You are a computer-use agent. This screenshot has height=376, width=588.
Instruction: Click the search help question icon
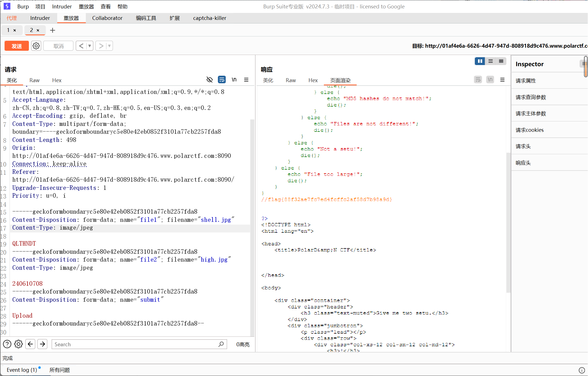click(x=7, y=344)
